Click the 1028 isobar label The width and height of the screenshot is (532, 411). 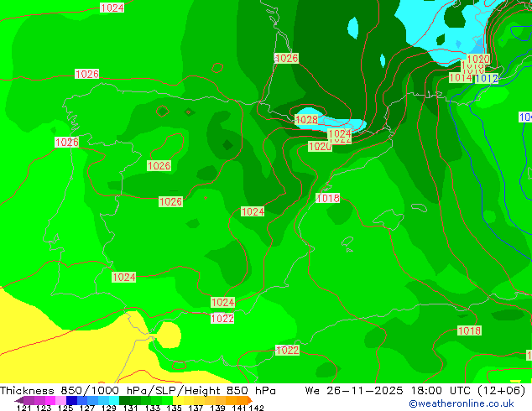[x=307, y=120]
